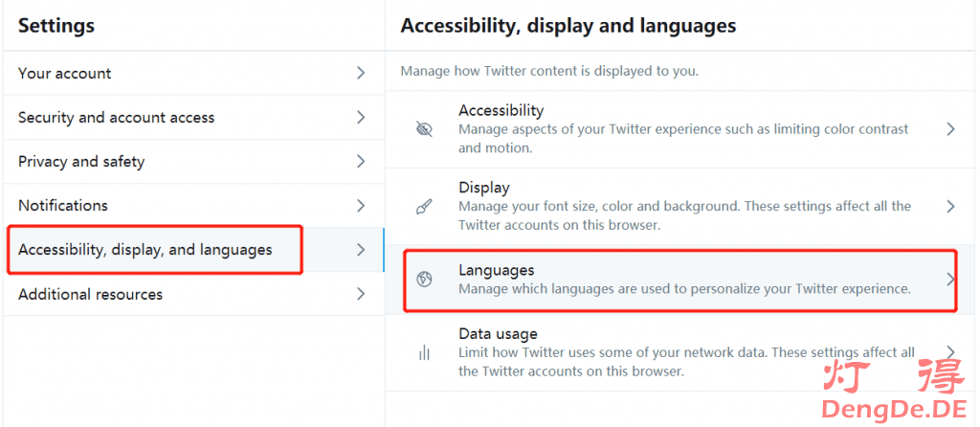Expand the Privacy and safety chevron

(361, 161)
